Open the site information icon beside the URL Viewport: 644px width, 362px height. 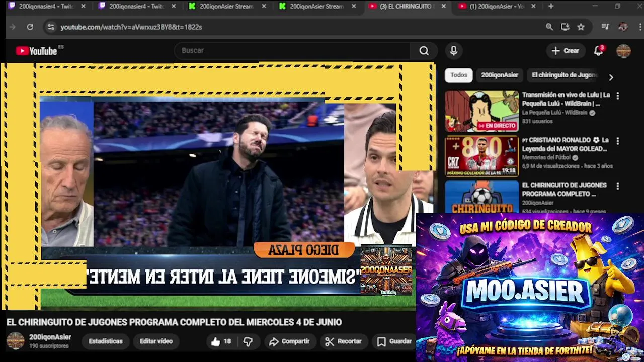[x=51, y=27]
